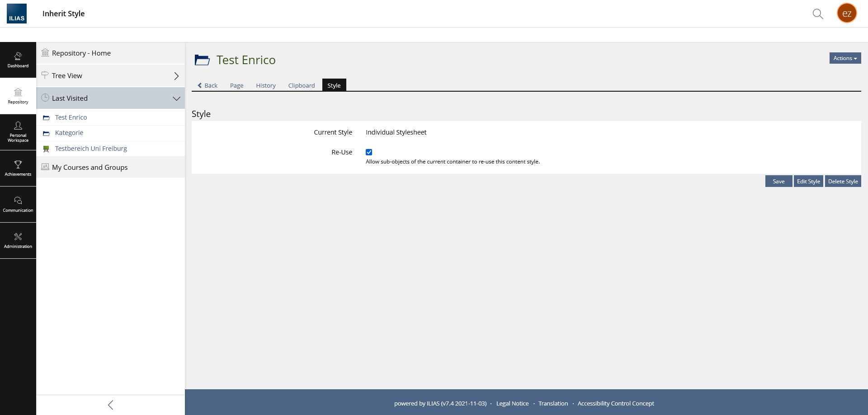Switch to the Clipboard tab
This screenshot has height=415, width=868.
[301, 85]
